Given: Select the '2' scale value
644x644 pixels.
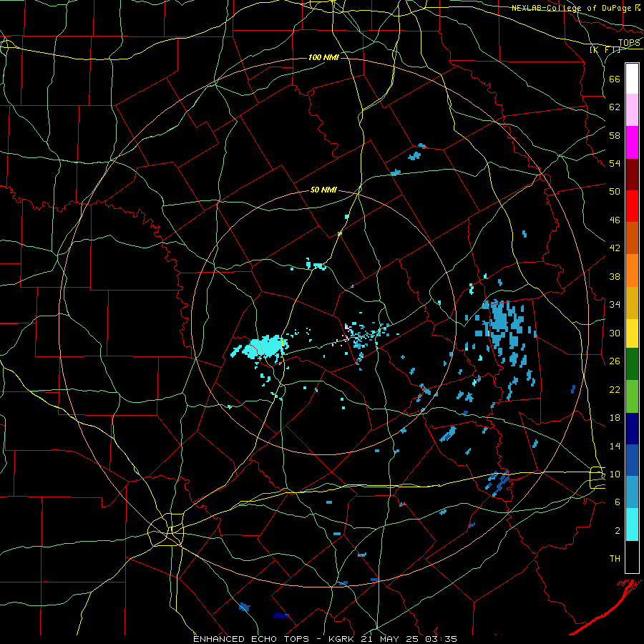Looking at the screenshot, I should 617,531.
